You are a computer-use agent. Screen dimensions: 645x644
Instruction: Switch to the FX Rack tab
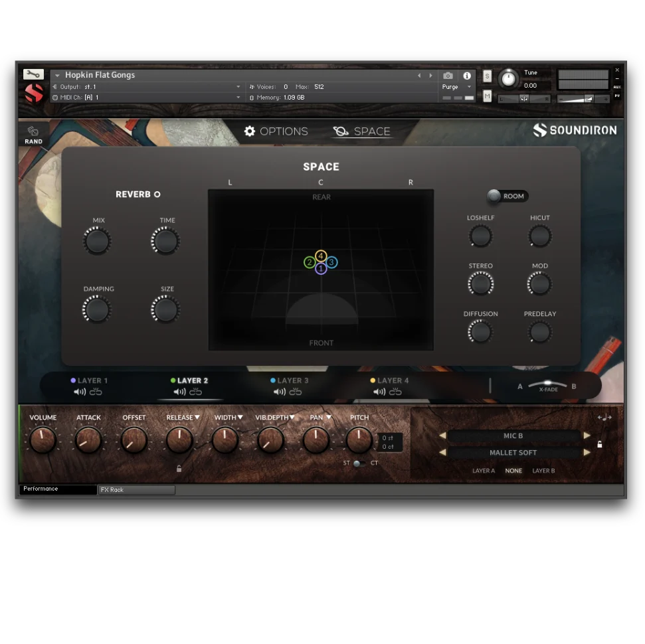click(137, 490)
